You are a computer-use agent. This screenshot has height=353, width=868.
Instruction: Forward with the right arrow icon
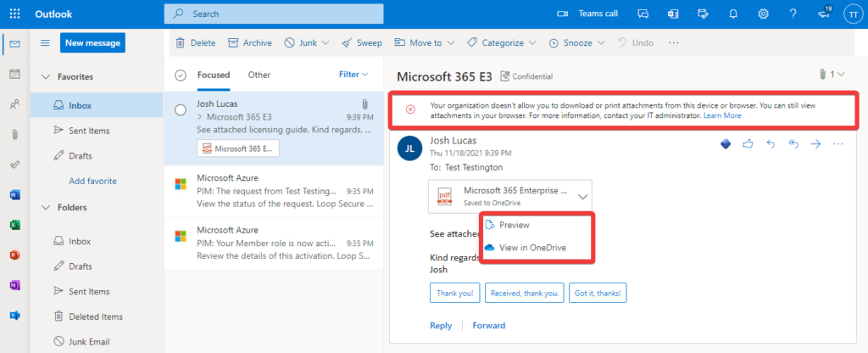[815, 144]
